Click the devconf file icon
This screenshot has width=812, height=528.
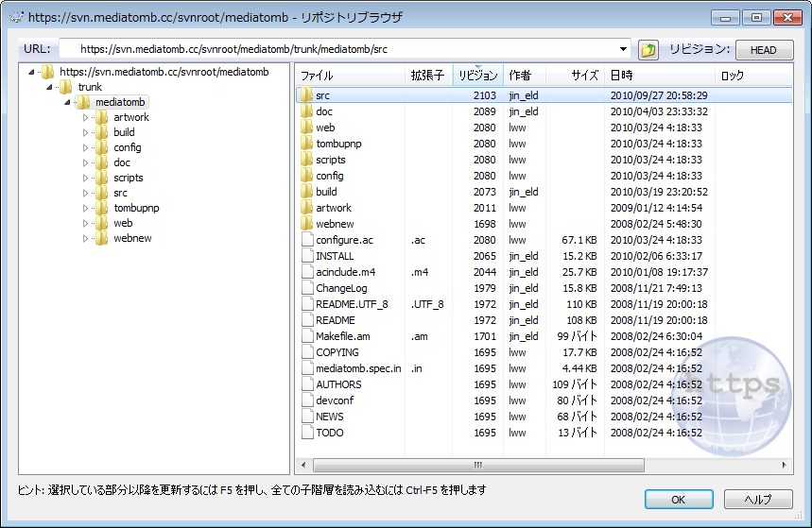tap(307, 400)
